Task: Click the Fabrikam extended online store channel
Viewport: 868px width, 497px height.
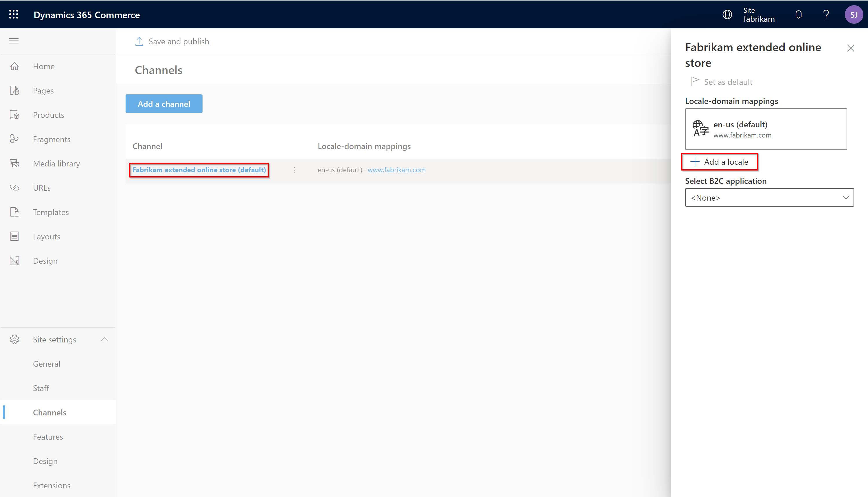Action: coord(199,169)
